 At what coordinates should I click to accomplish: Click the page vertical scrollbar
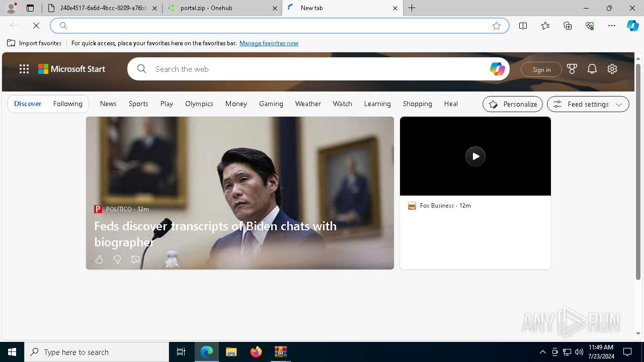pos(638,171)
